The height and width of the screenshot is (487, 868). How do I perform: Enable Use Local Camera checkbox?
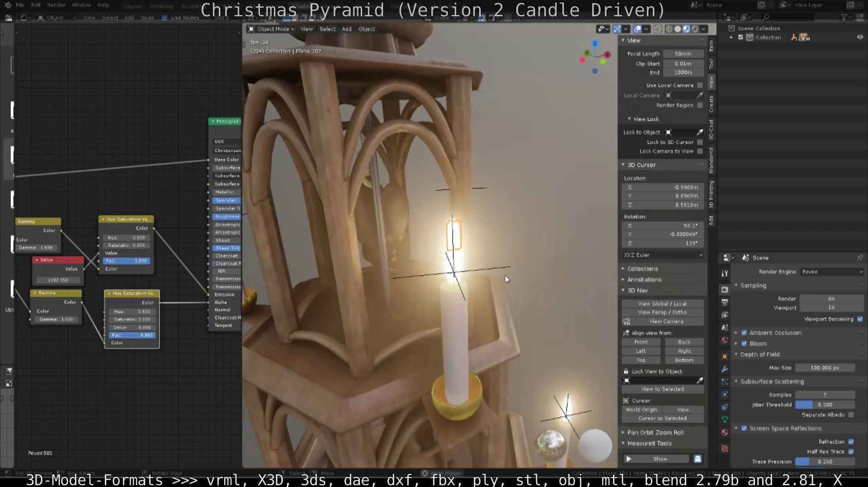point(700,85)
